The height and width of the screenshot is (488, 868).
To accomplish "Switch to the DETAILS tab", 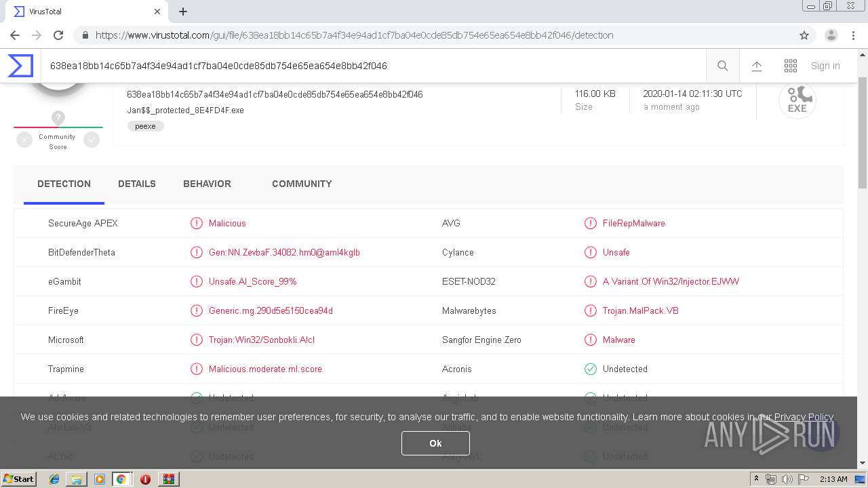I will (137, 184).
